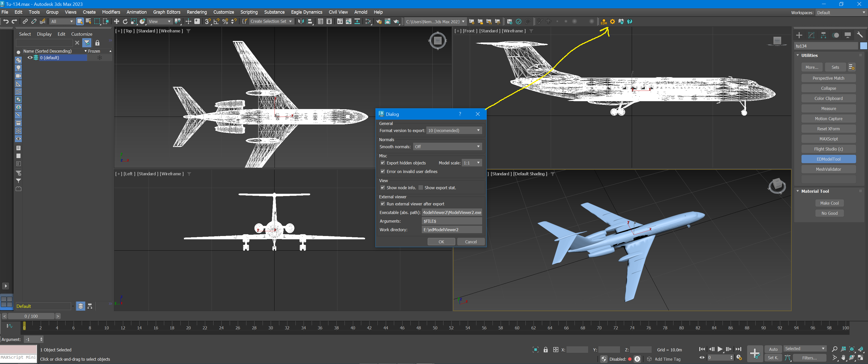Open the Create plus panel tab
Viewport: 868px width, 364px height.
click(799, 35)
